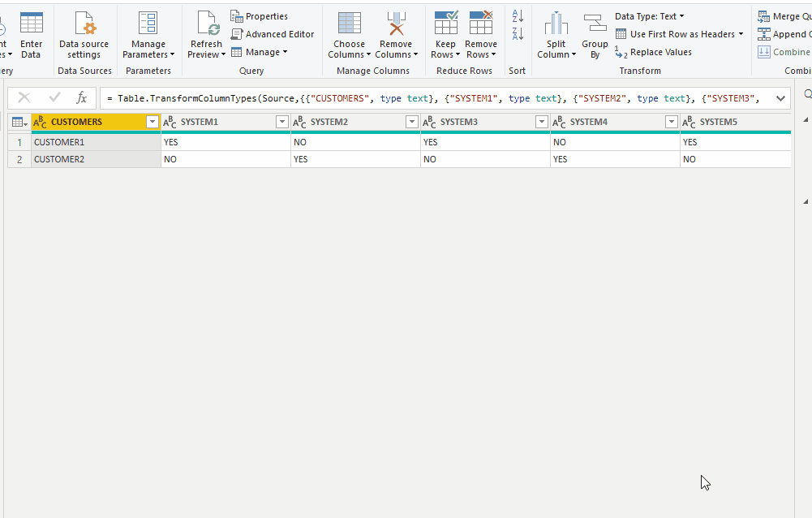Expand Use First Row as Headers arrow

741,34
